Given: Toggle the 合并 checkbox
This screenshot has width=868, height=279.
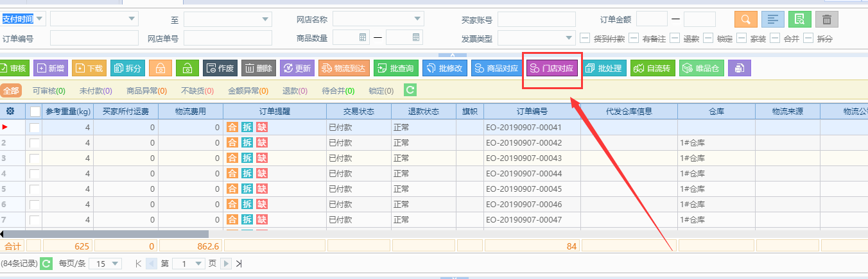Looking at the screenshot, I should pyautogui.click(x=775, y=38).
